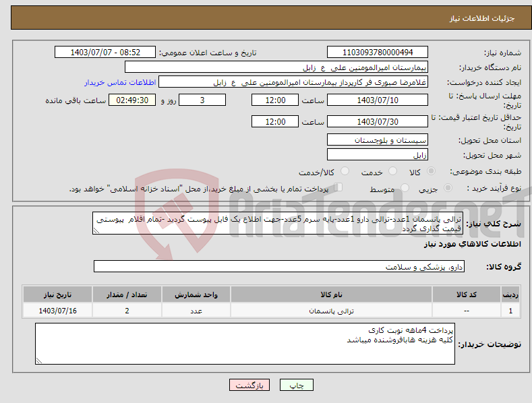Screen dimensions: 532x403
Task: Click the کد کالا column header
Action: pos(467,294)
